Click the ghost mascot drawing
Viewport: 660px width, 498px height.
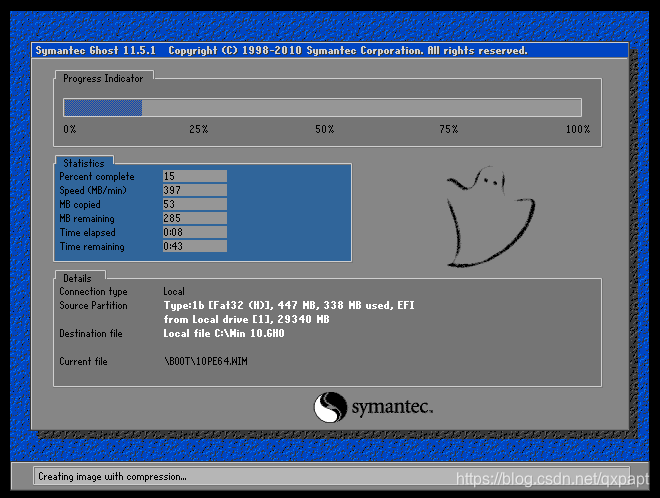pos(490,217)
